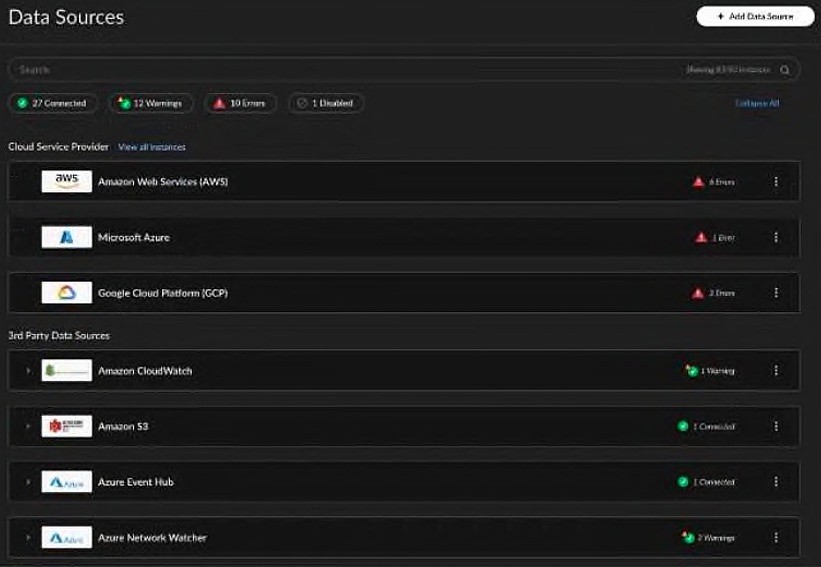Click the Collapse All link
This screenshot has height=567, width=821.
point(757,103)
